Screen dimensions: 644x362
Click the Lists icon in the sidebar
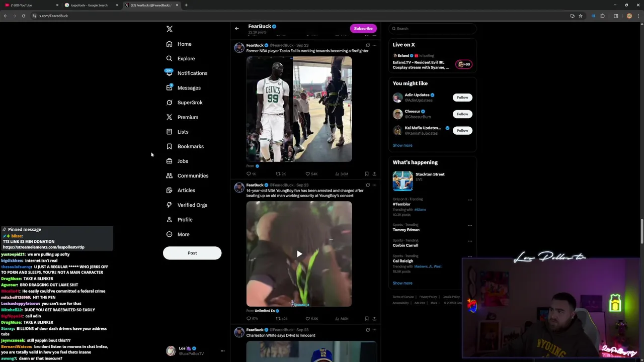click(x=169, y=132)
